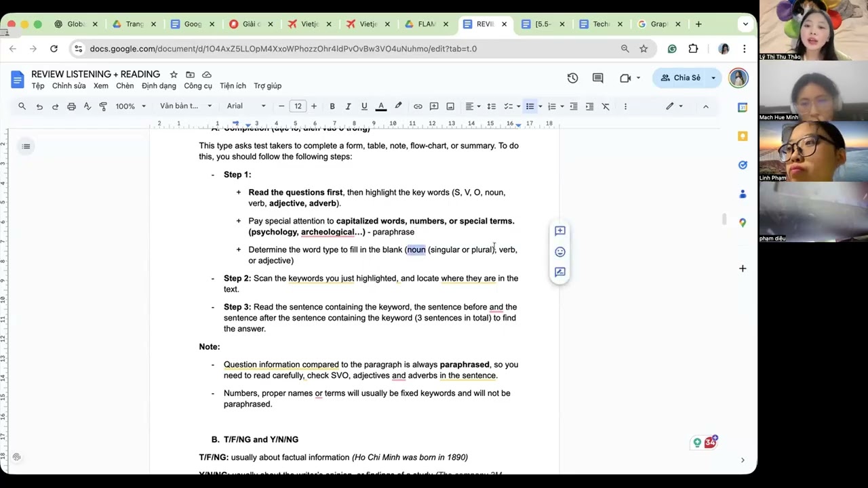
Task: Bookmark this page with the star
Action: tap(644, 49)
